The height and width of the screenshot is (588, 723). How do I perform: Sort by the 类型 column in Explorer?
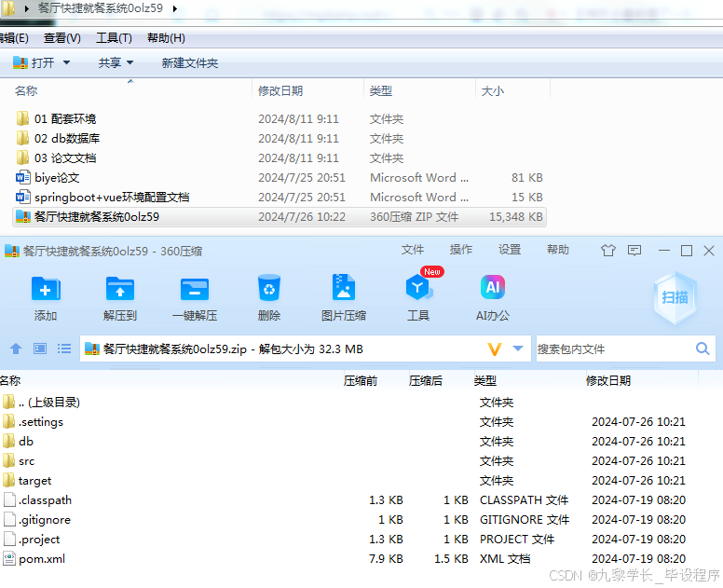pos(381,90)
